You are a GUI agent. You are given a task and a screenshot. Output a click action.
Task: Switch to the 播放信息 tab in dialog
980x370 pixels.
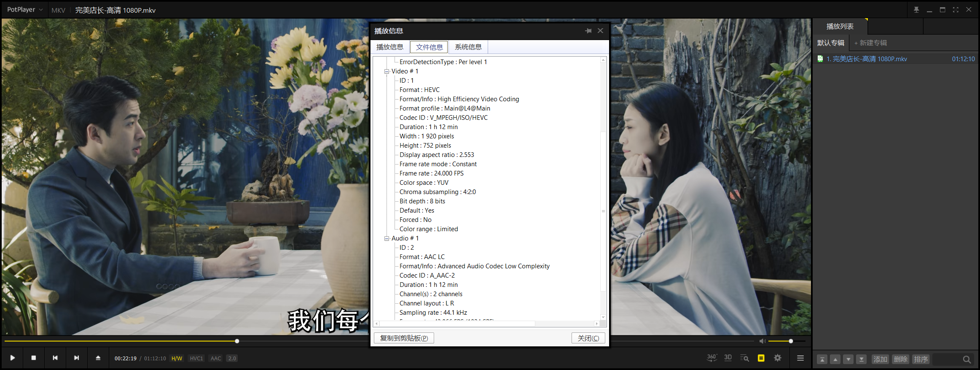click(390, 47)
